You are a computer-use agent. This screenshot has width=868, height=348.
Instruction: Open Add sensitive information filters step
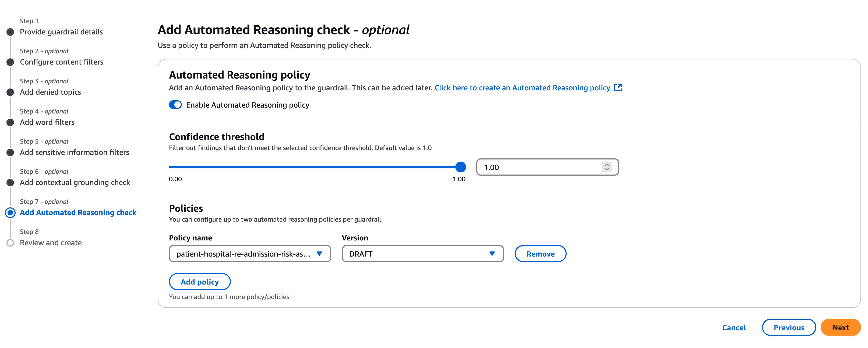click(75, 152)
